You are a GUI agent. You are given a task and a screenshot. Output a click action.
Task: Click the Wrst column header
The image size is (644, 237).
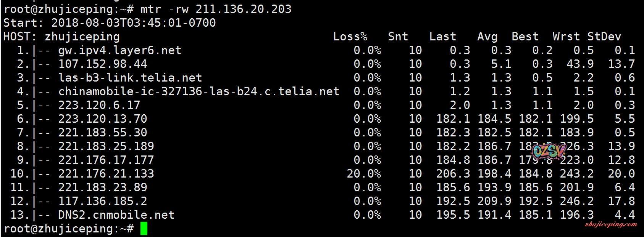click(566, 37)
